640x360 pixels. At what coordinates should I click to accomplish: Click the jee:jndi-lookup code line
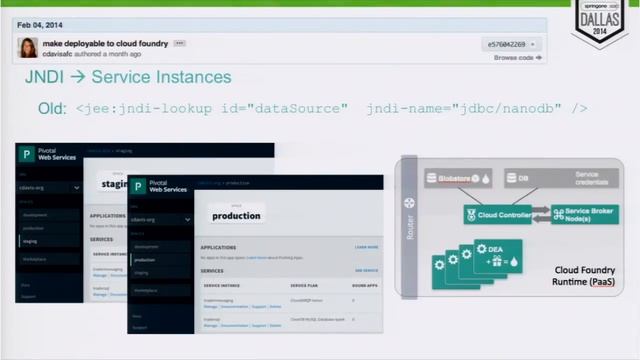(331, 109)
